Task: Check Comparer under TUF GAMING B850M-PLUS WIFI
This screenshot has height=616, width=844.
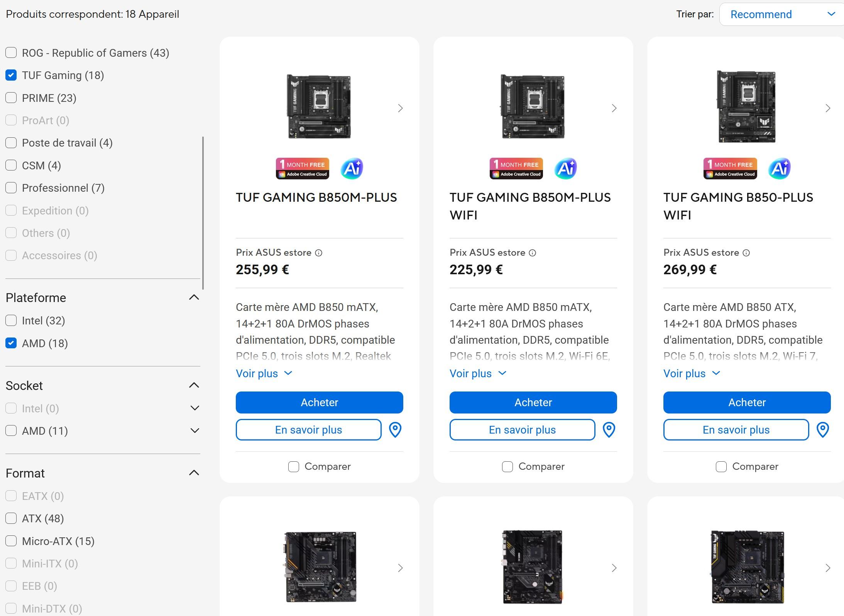Action: [507, 466]
